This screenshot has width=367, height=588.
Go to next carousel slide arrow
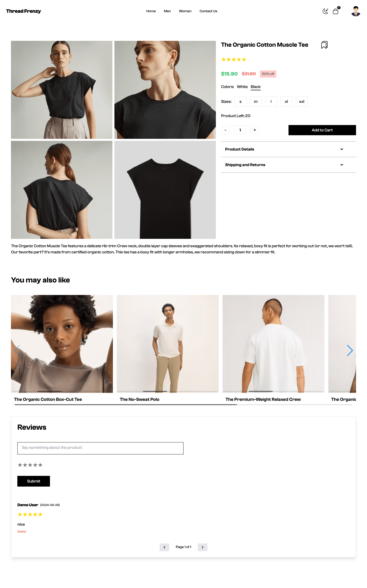350,350
